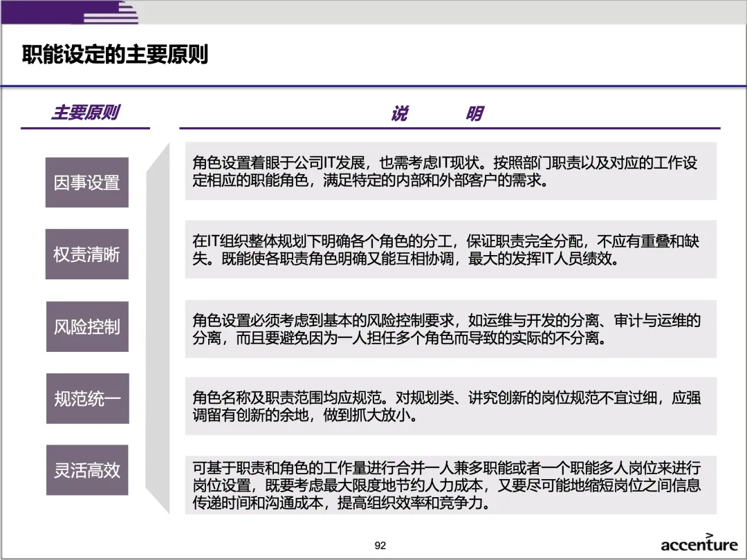Click the 权责清晰 principle box

[x=87, y=254]
